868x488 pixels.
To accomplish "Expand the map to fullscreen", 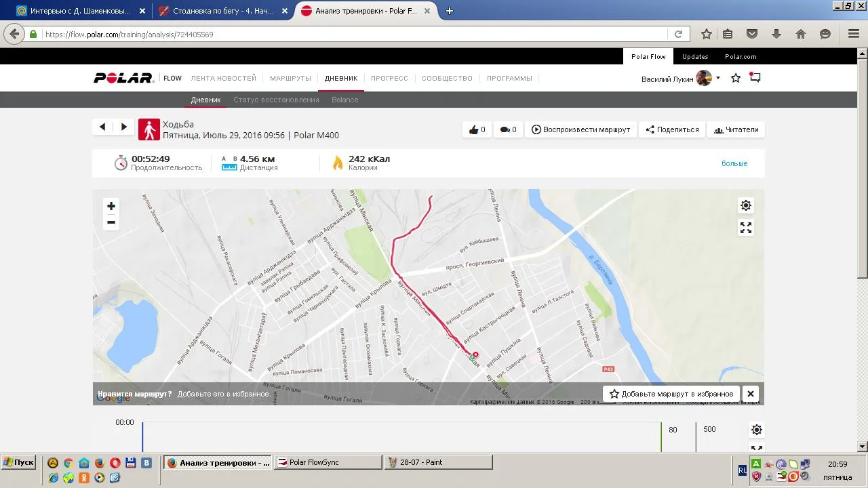I will click(746, 228).
